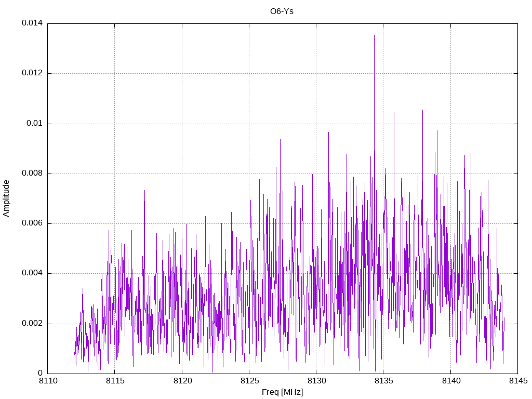Image resolution: width=532 pixels, height=399 pixels.
Task: Click the 0 y-axis tick label
Action: (41, 373)
